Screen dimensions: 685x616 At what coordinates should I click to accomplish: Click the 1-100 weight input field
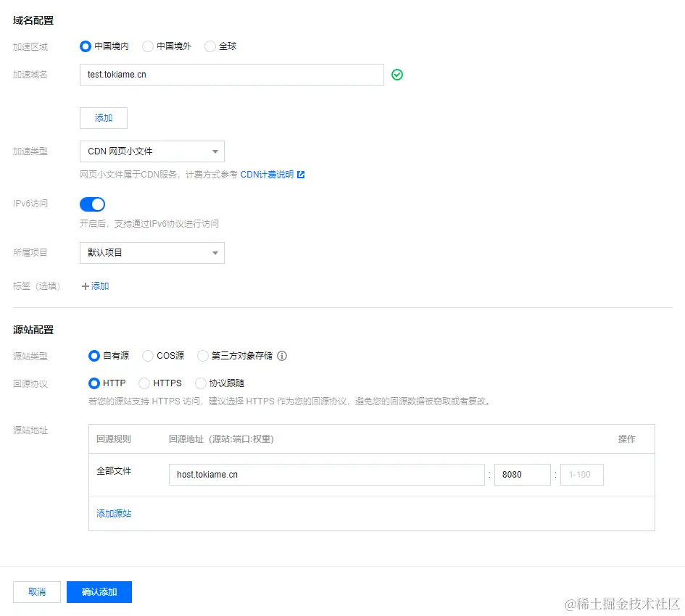(582, 475)
